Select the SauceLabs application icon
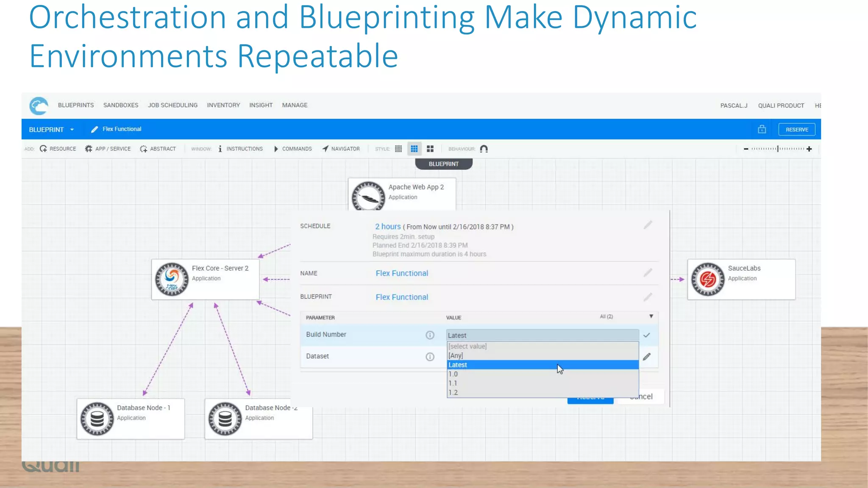Image resolution: width=868 pixels, height=488 pixels. point(708,279)
